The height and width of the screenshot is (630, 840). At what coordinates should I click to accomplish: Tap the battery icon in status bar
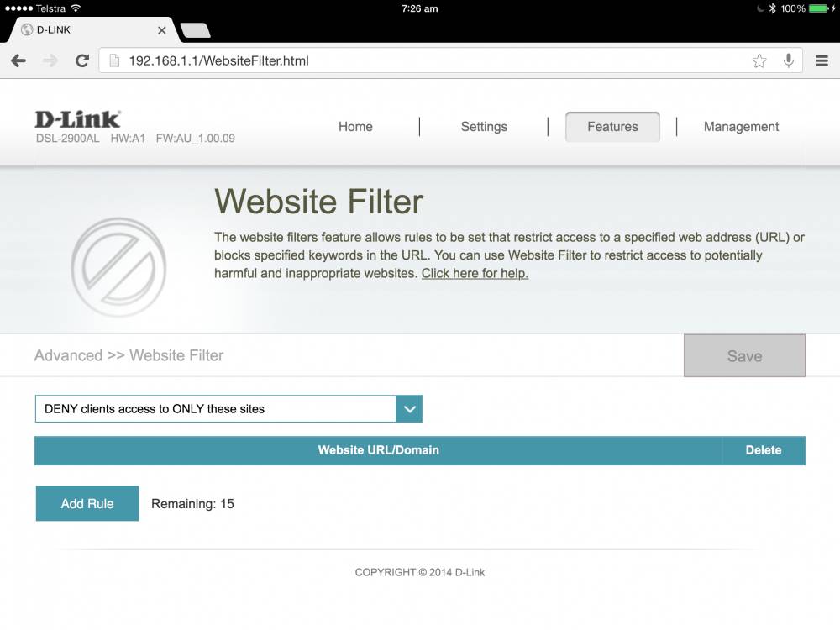tap(819, 8)
